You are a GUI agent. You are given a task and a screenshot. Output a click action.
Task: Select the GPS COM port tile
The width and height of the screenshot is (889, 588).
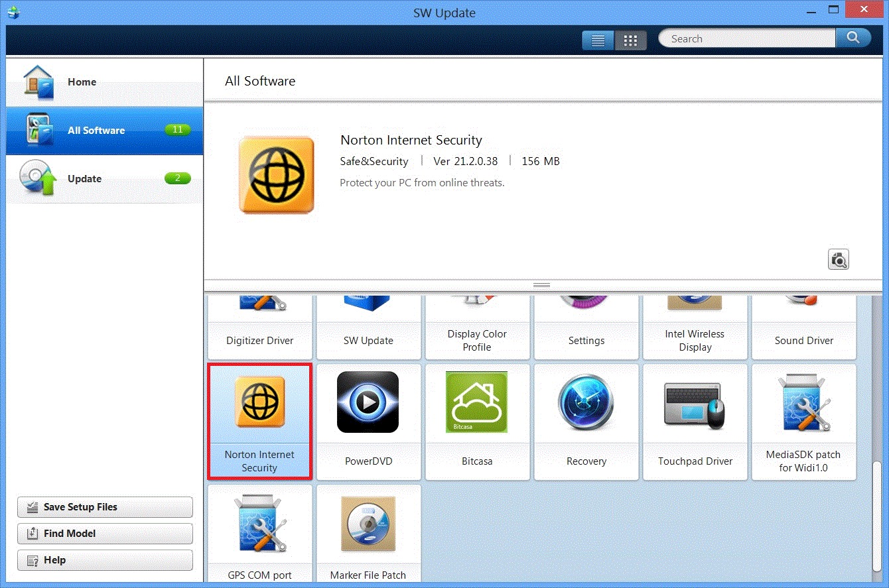click(x=260, y=534)
